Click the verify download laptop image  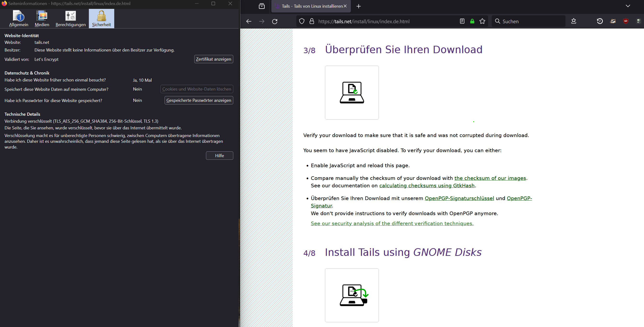(x=352, y=92)
